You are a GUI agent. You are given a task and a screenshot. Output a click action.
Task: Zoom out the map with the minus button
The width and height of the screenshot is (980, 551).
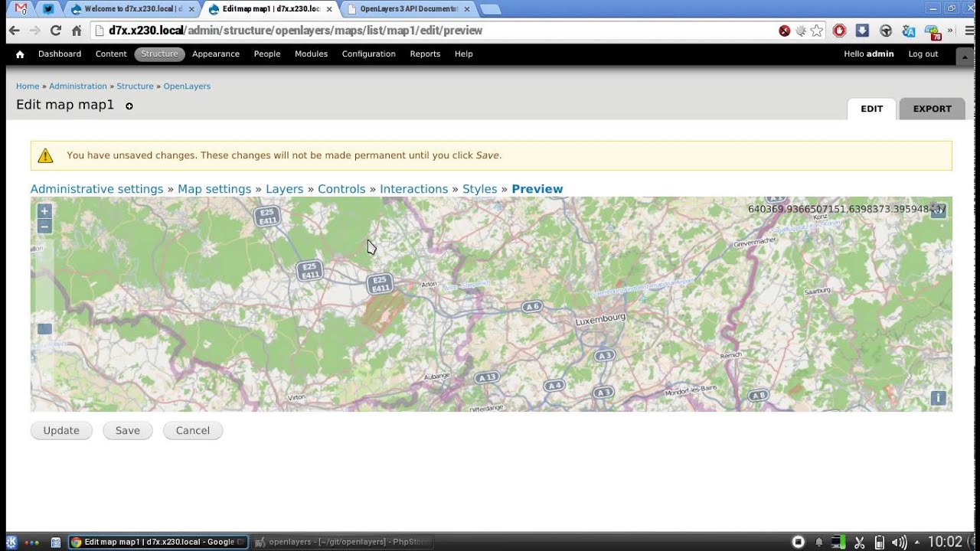coord(44,227)
